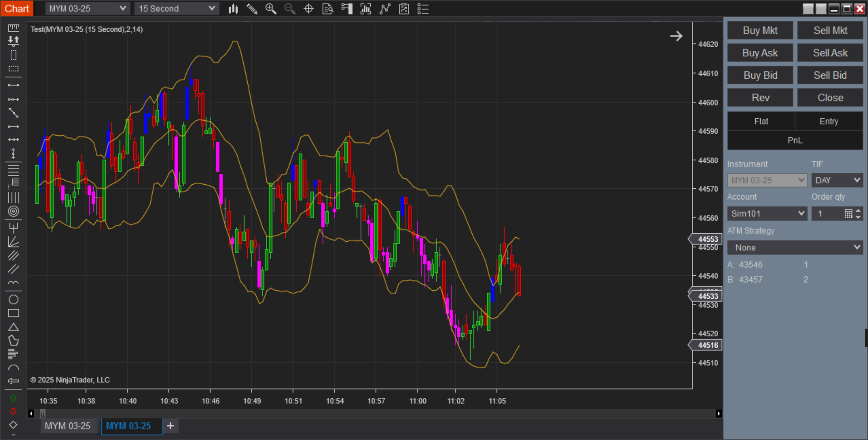This screenshot has width=868, height=440.
Task: Select the Line segment drawing tool
Action: (14, 85)
